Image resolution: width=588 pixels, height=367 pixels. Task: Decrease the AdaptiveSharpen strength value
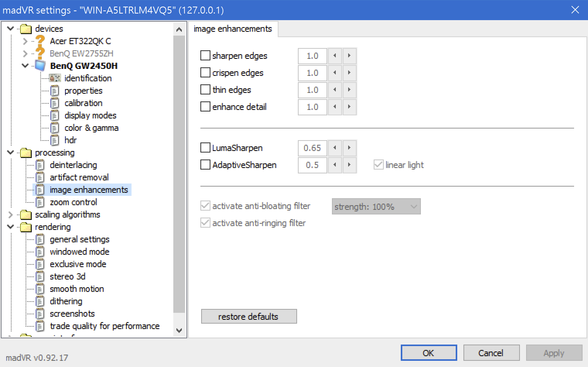click(x=335, y=165)
